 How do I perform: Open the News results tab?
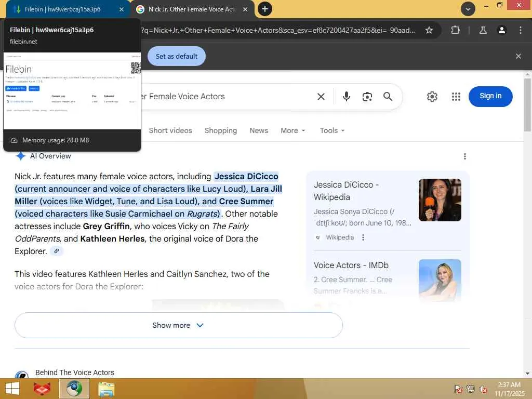(x=259, y=130)
